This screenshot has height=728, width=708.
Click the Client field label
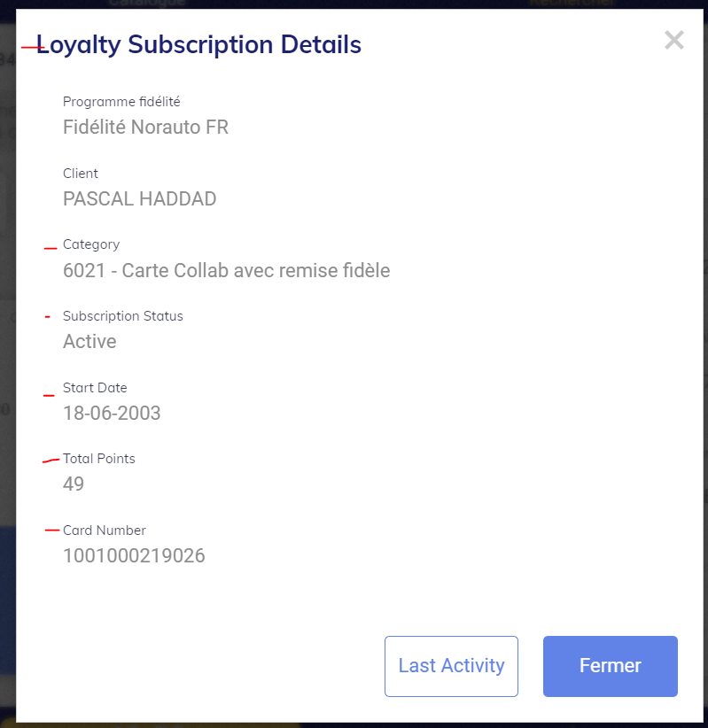point(81,174)
